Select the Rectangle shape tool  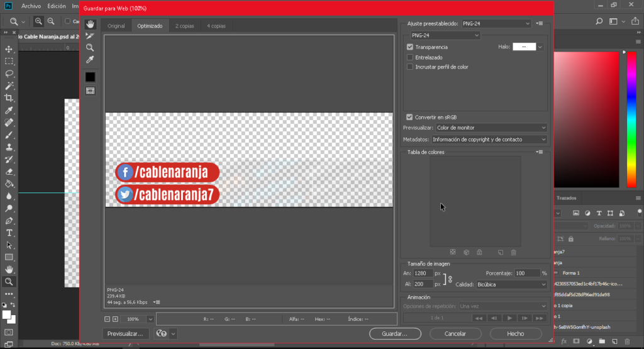tap(9, 257)
